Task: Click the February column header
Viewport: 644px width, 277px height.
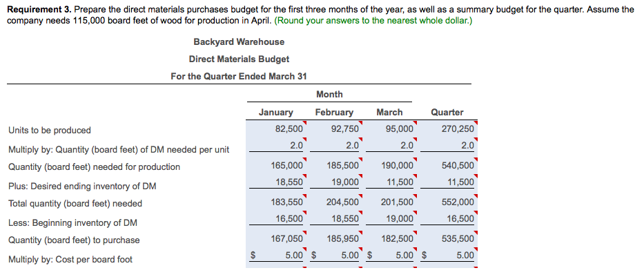Action: point(334,113)
